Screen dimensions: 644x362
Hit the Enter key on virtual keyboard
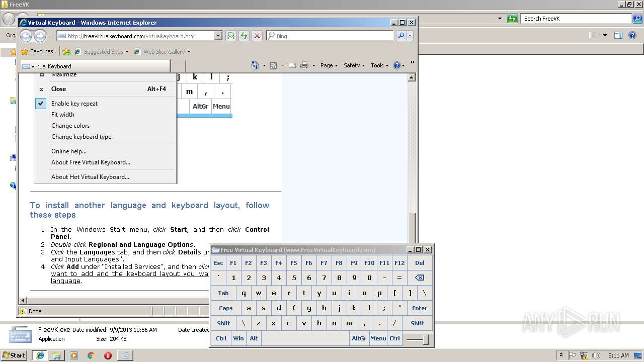(x=420, y=308)
